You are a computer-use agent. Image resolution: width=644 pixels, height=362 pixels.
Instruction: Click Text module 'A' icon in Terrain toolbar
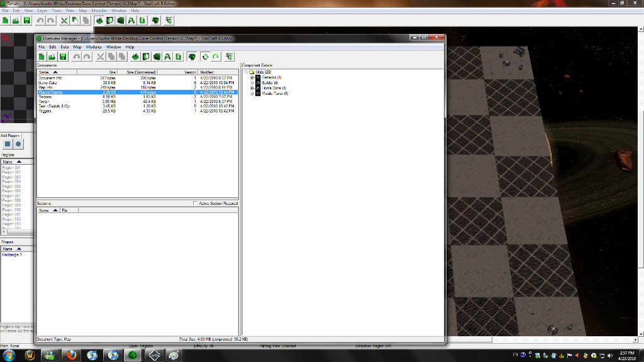pyautogui.click(x=131, y=20)
